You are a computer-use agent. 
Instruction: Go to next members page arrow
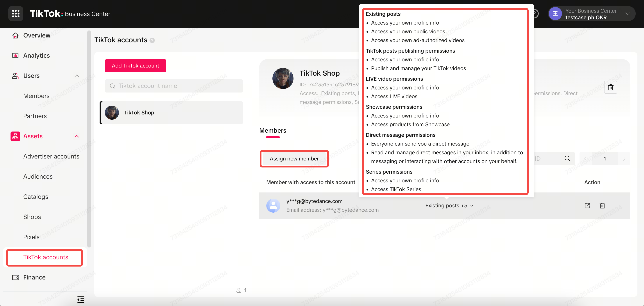coord(624,159)
